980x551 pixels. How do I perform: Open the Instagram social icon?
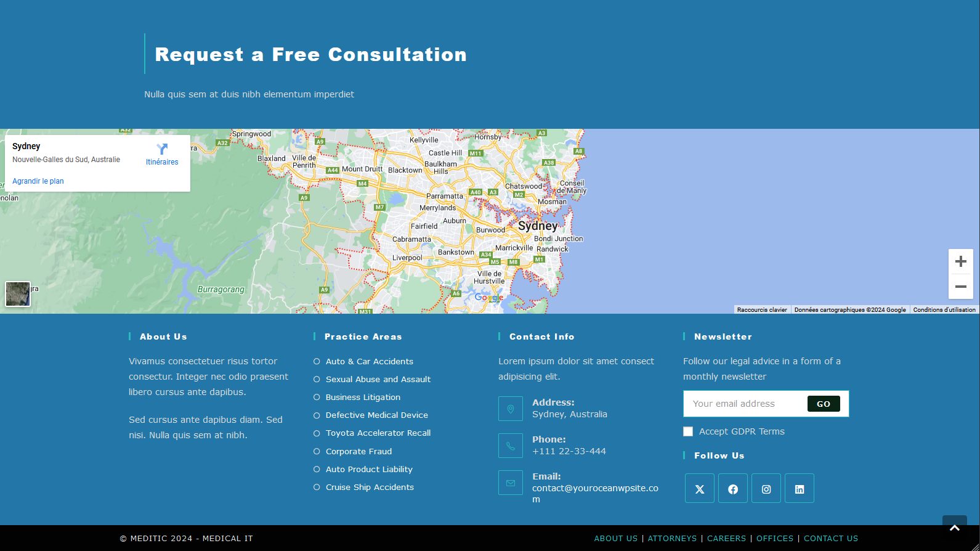click(x=766, y=489)
